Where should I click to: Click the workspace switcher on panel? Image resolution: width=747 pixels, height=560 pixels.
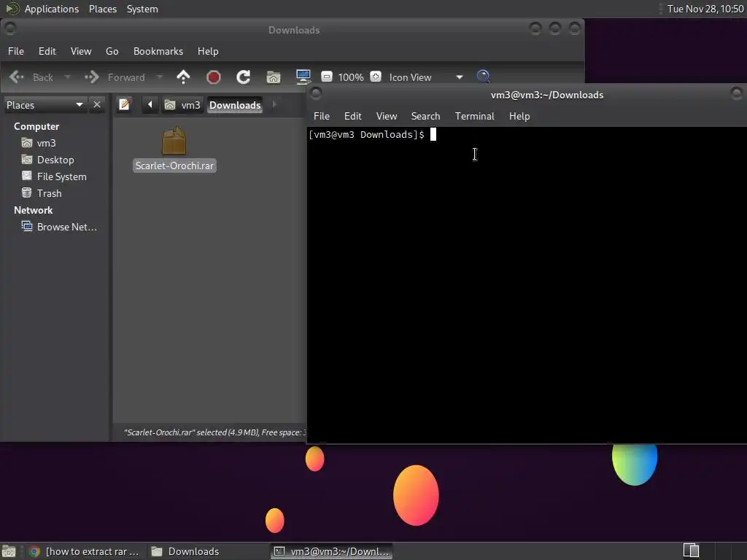691,551
